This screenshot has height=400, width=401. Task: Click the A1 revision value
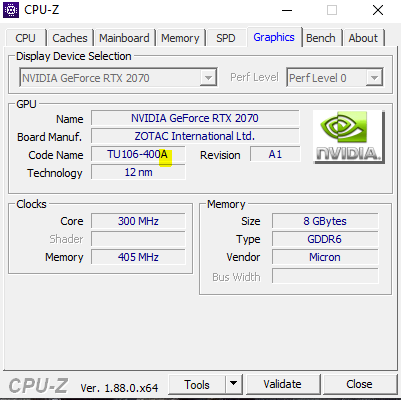click(275, 154)
